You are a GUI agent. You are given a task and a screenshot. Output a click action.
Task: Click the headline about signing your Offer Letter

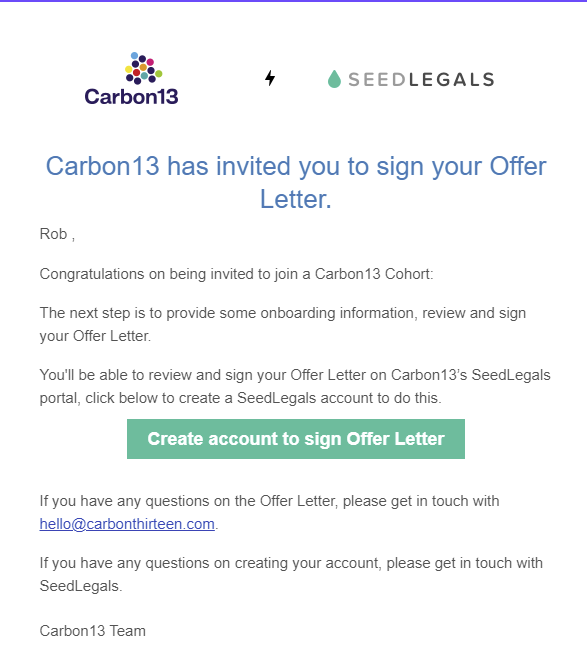point(296,182)
